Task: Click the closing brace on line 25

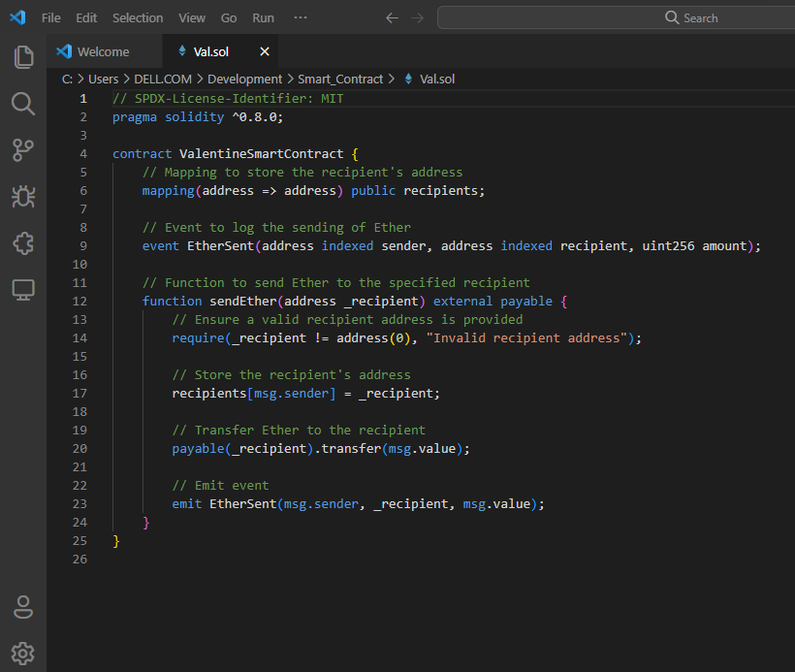Action: click(x=116, y=541)
